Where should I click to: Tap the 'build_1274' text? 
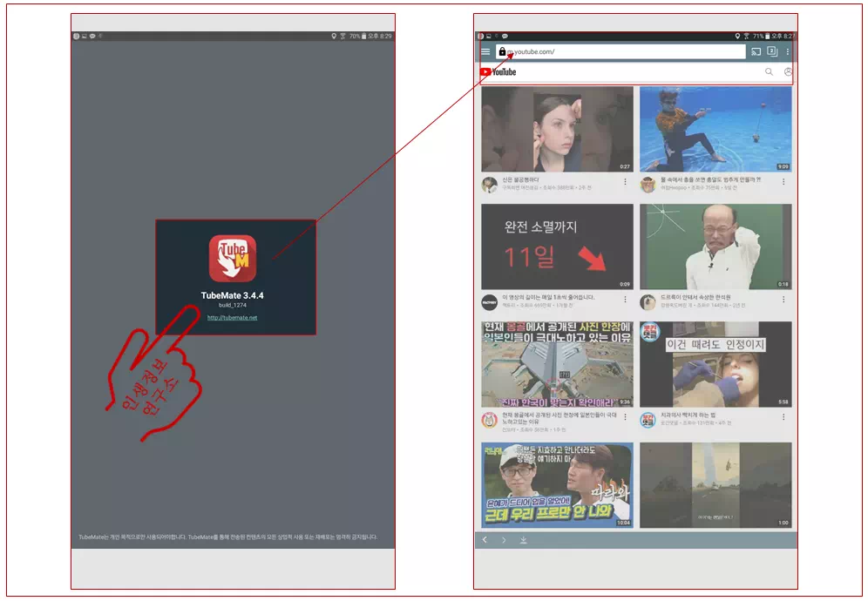pos(233,305)
